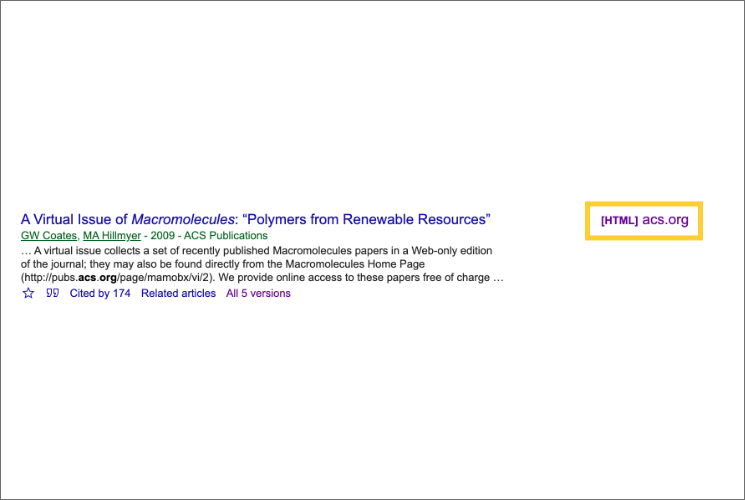View All 5 versions
The width and height of the screenshot is (745, 500).
click(258, 293)
